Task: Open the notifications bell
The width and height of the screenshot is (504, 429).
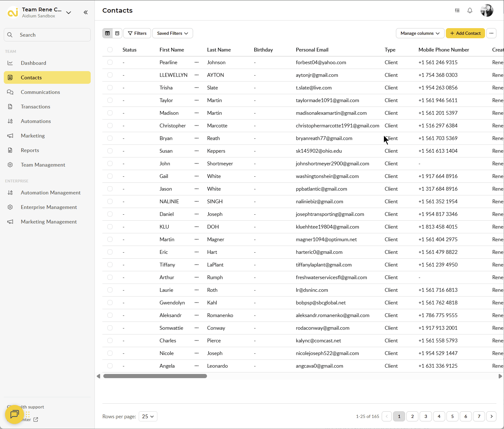Action: click(x=470, y=10)
